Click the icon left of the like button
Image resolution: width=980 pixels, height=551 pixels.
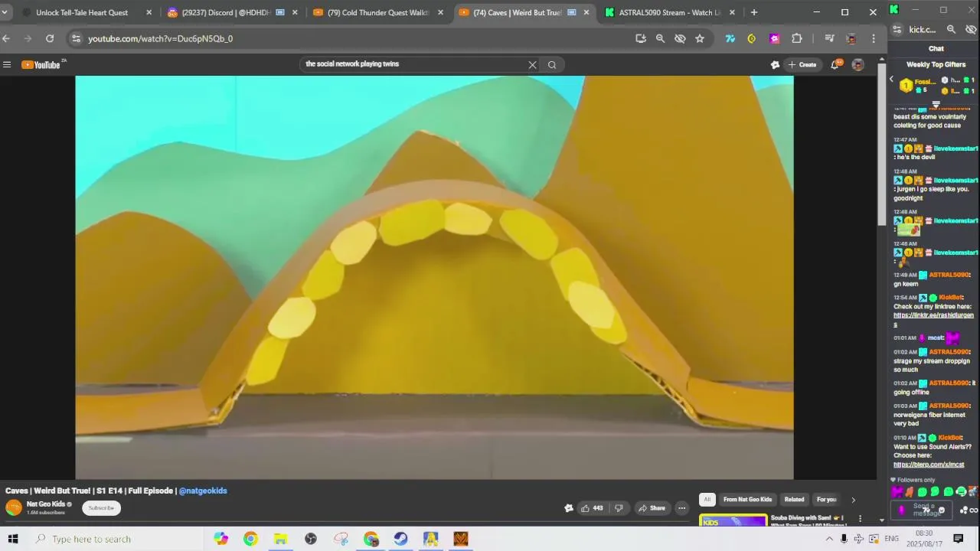[x=569, y=508]
